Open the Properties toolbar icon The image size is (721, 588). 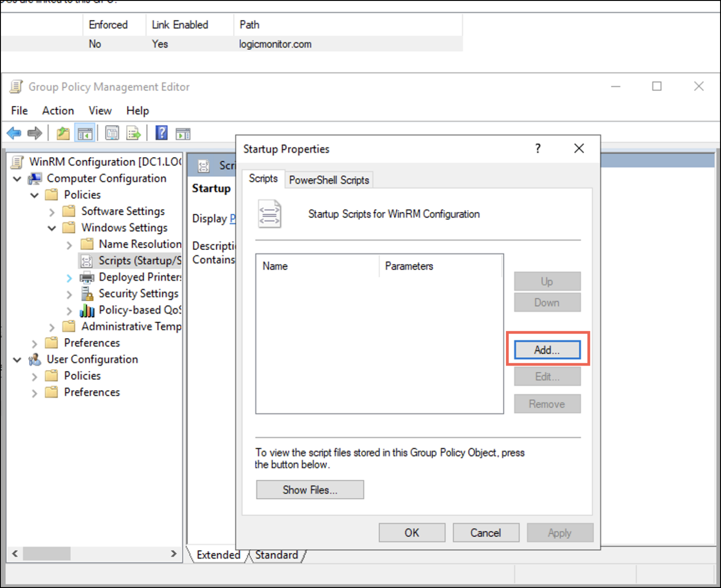(112, 133)
